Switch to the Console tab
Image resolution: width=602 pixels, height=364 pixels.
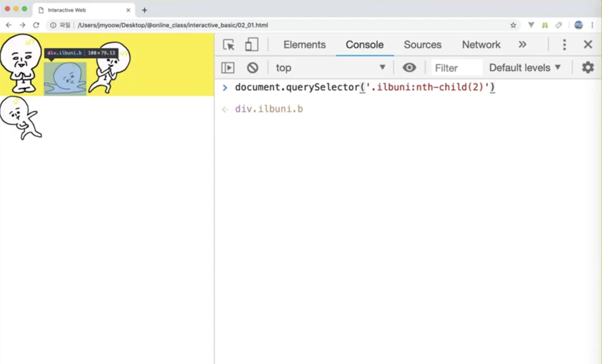click(364, 45)
